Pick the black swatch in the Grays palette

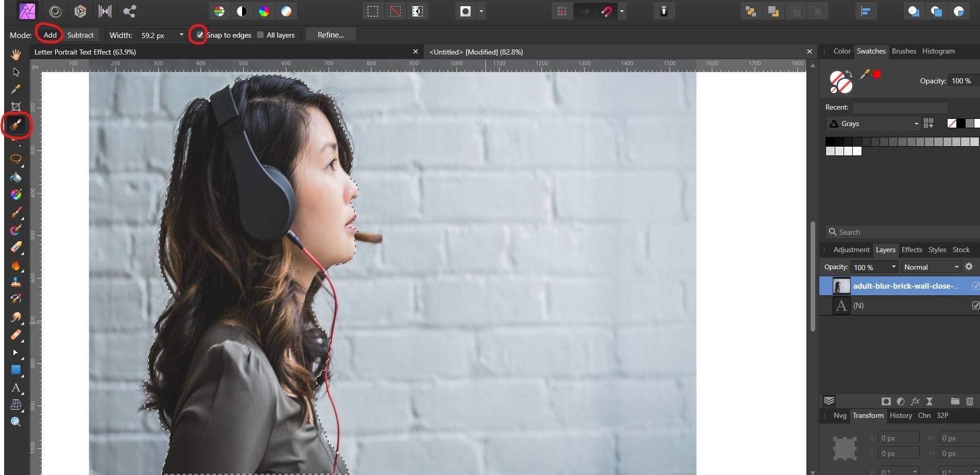[x=830, y=142]
